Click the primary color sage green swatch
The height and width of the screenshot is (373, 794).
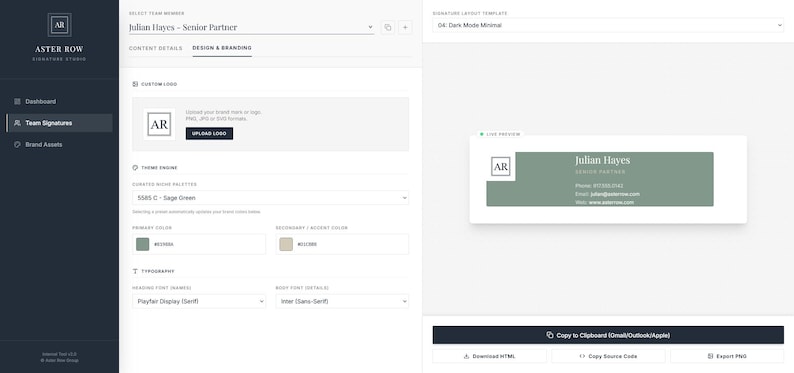pos(143,244)
